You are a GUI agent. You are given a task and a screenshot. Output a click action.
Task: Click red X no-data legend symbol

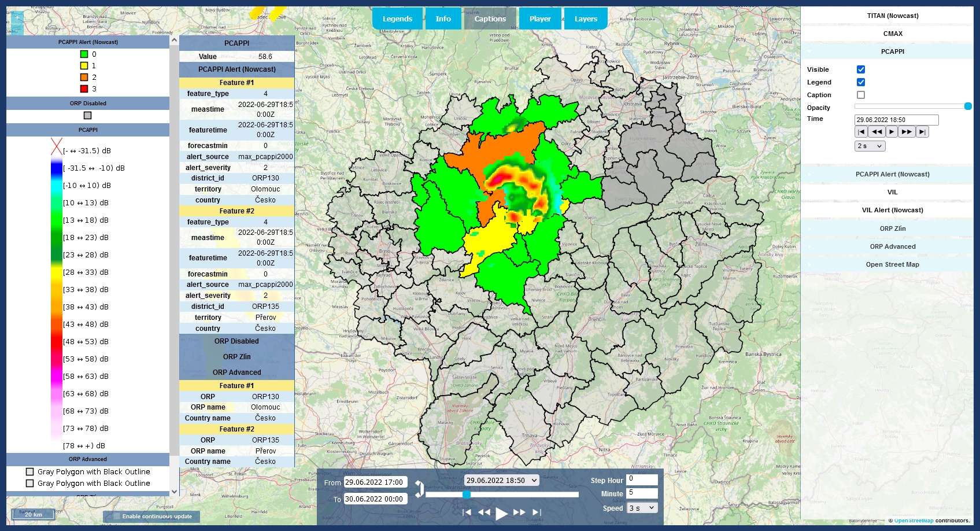[57, 147]
